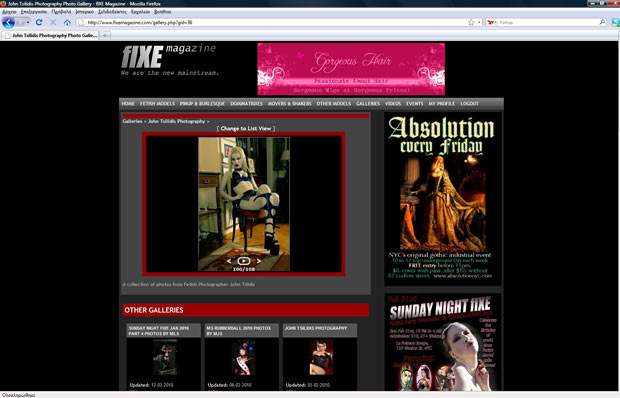Open the Galleries navigation item
620x398 pixels.
coord(368,104)
